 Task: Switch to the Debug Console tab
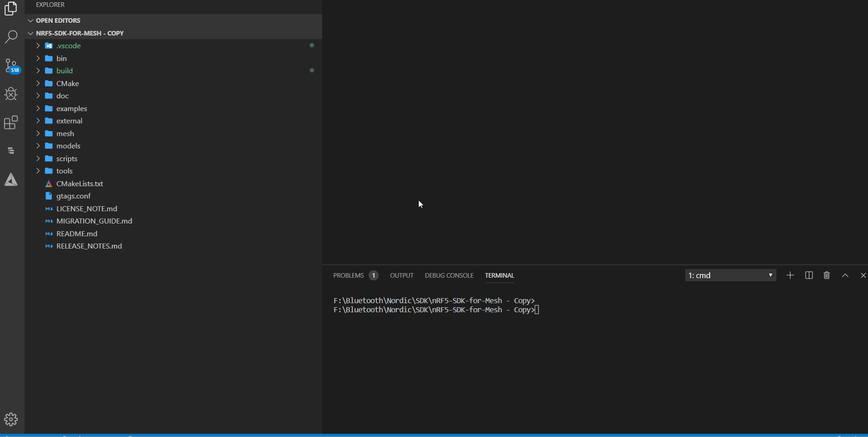coord(449,275)
